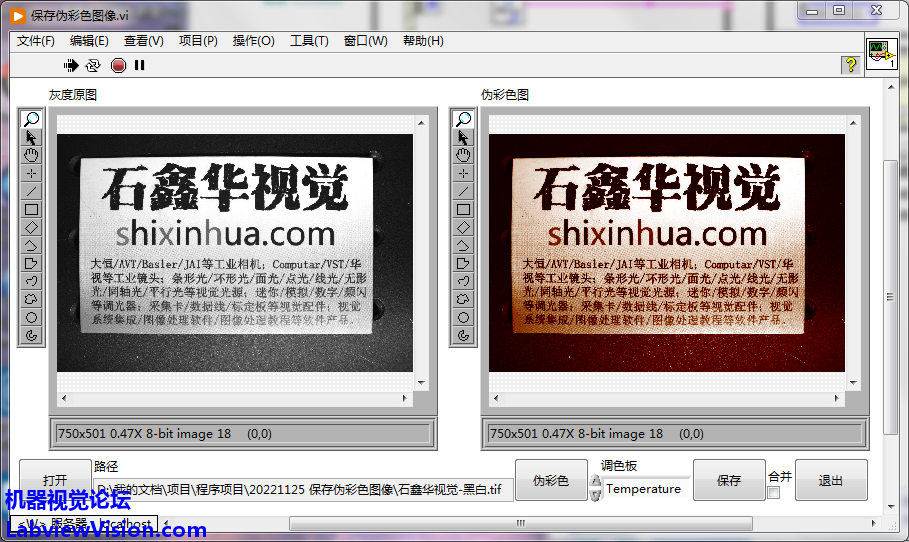Click the VI icon in the top-right corner
This screenshot has width=909, height=542.
click(x=881, y=54)
